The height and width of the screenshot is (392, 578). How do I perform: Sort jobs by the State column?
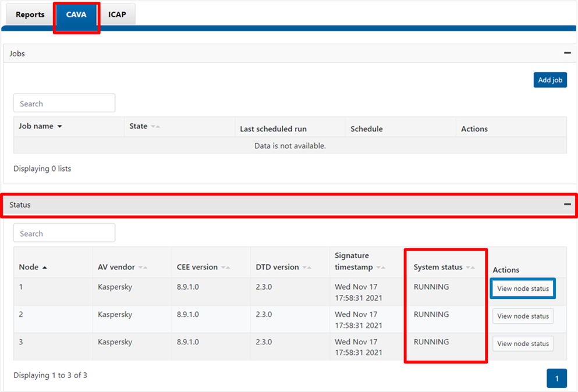click(x=144, y=126)
